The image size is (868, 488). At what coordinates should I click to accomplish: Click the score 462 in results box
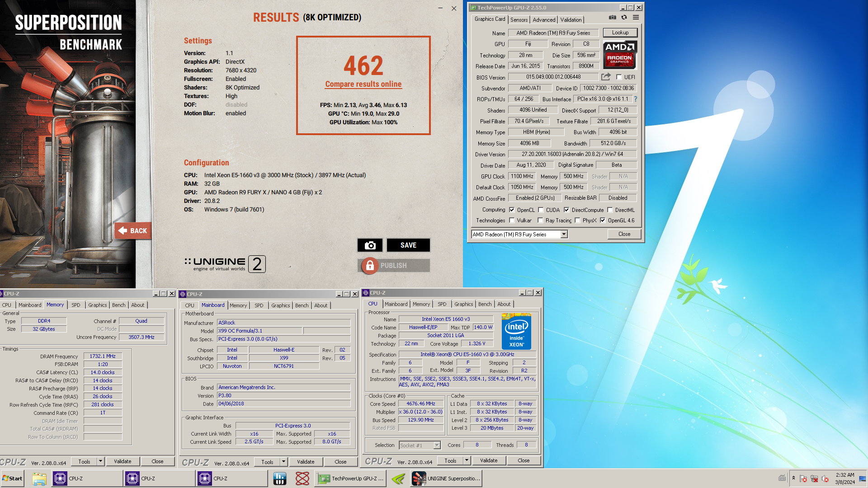point(363,66)
